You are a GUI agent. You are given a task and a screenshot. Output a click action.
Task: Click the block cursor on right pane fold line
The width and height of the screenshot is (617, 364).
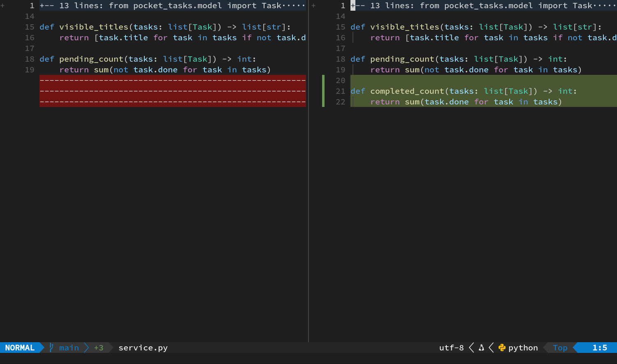click(353, 6)
